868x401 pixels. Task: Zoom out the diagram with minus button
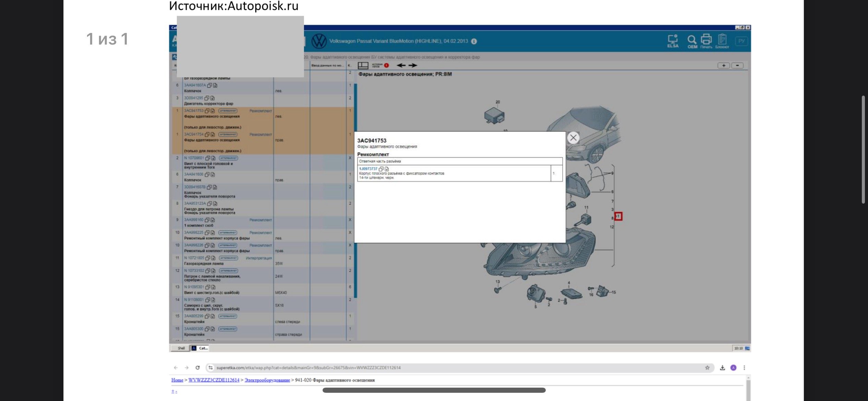(737, 65)
